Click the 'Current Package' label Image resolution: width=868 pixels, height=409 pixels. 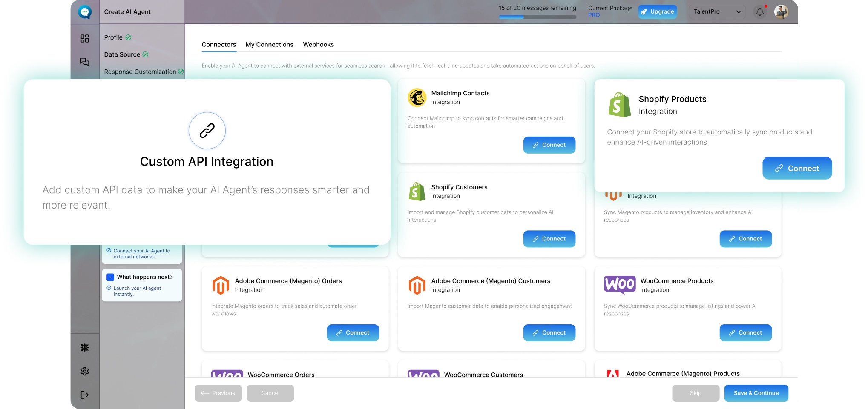click(610, 8)
